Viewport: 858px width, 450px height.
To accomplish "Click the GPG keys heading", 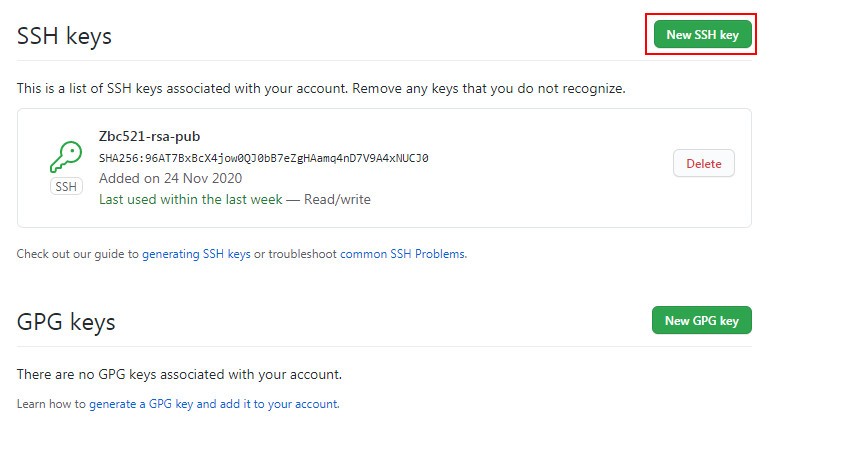I will pyautogui.click(x=66, y=322).
